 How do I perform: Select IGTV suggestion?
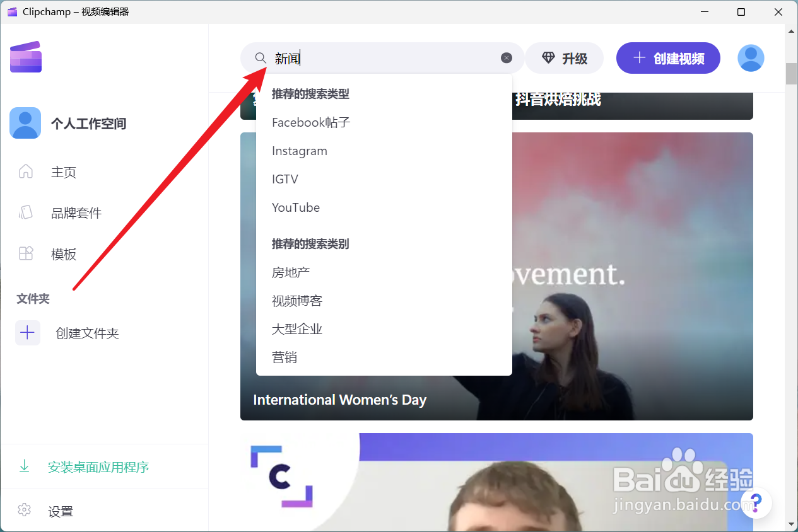click(x=285, y=179)
